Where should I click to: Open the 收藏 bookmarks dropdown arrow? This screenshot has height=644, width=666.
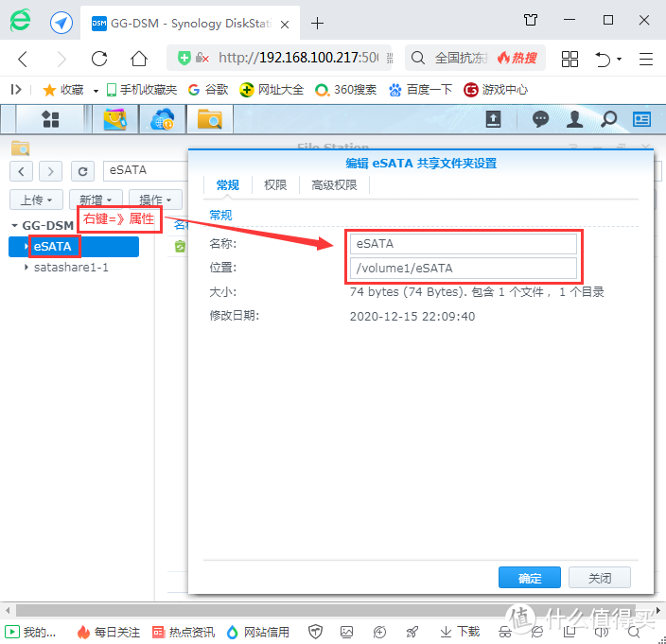(96, 91)
